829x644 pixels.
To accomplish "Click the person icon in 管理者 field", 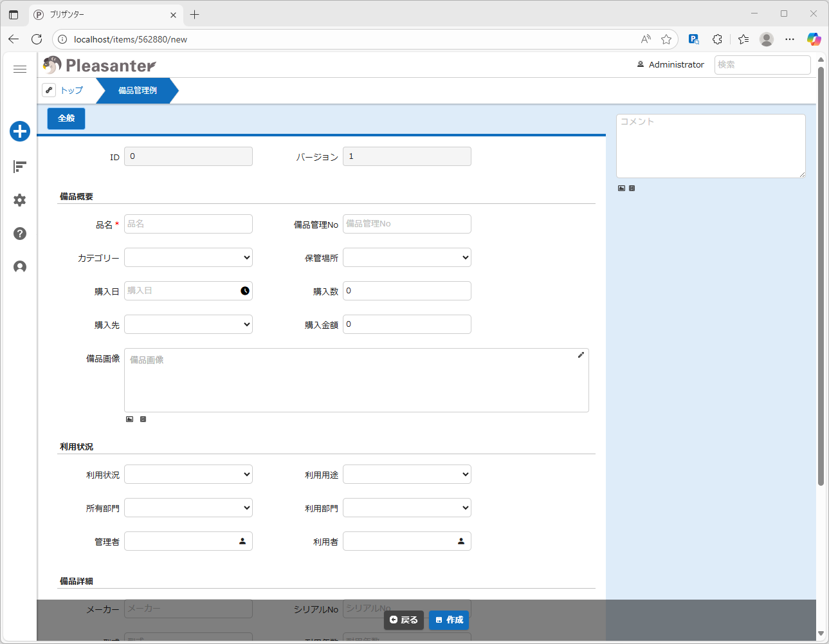I will pyautogui.click(x=242, y=541).
